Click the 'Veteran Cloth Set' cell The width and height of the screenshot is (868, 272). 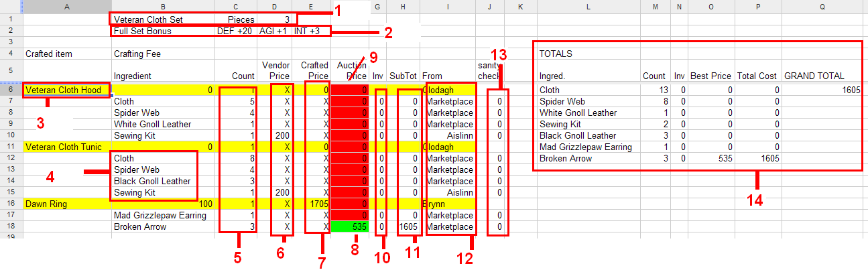(164, 19)
